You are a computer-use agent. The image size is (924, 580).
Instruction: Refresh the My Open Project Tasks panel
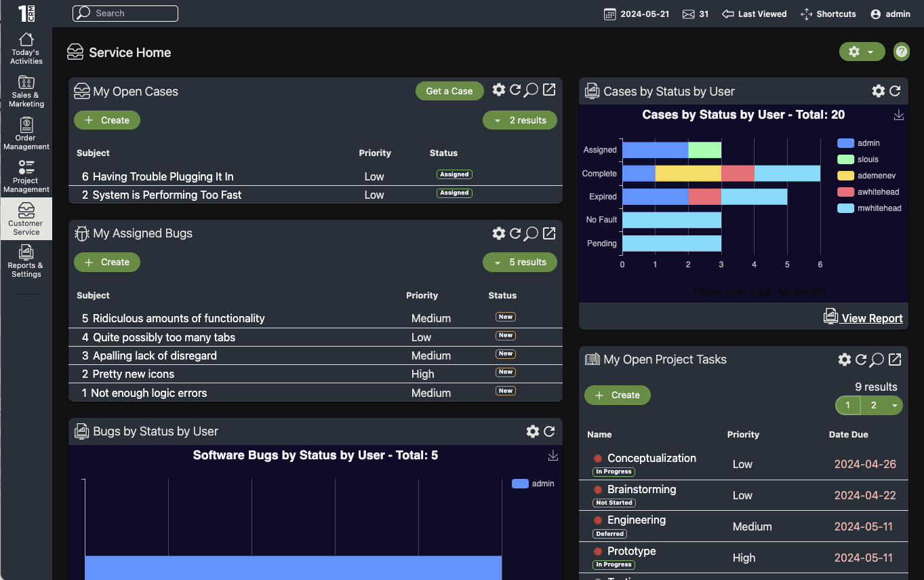point(861,360)
